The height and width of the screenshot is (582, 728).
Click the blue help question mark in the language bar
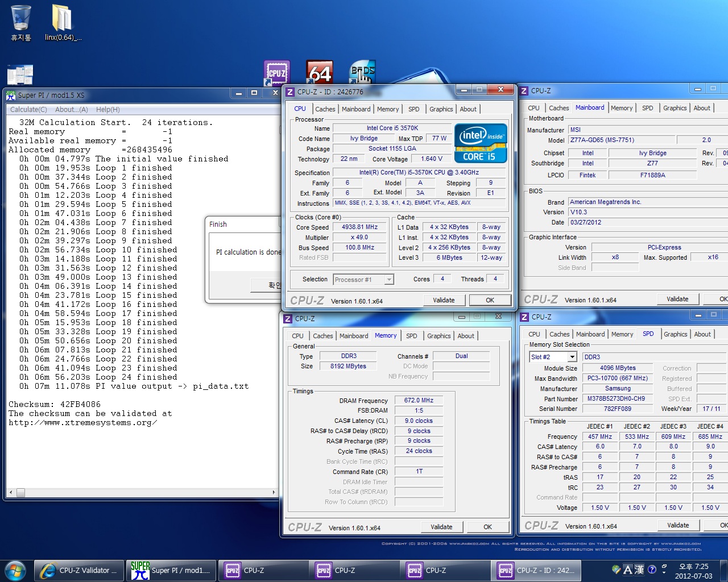[652, 569]
